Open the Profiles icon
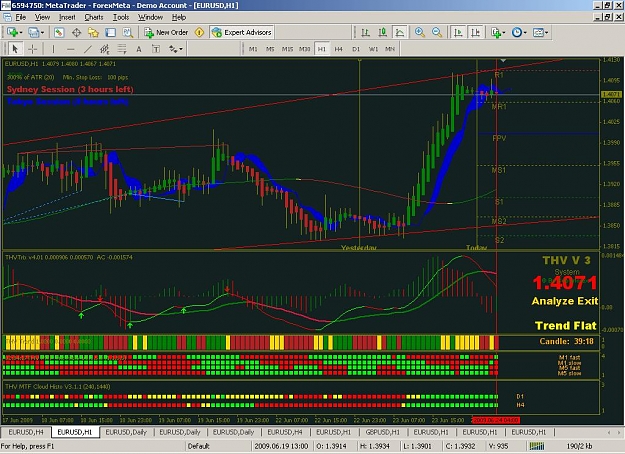This screenshot has height=454, width=625. coord(33,32)
